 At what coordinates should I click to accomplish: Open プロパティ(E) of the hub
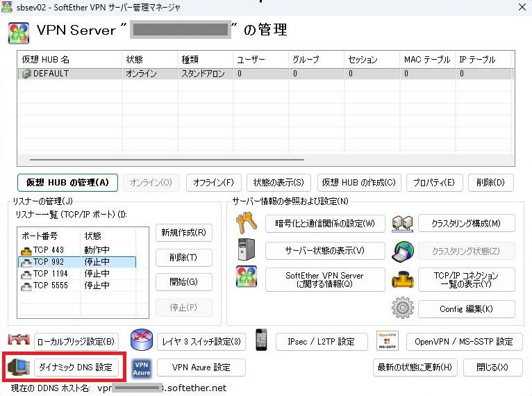433,183
